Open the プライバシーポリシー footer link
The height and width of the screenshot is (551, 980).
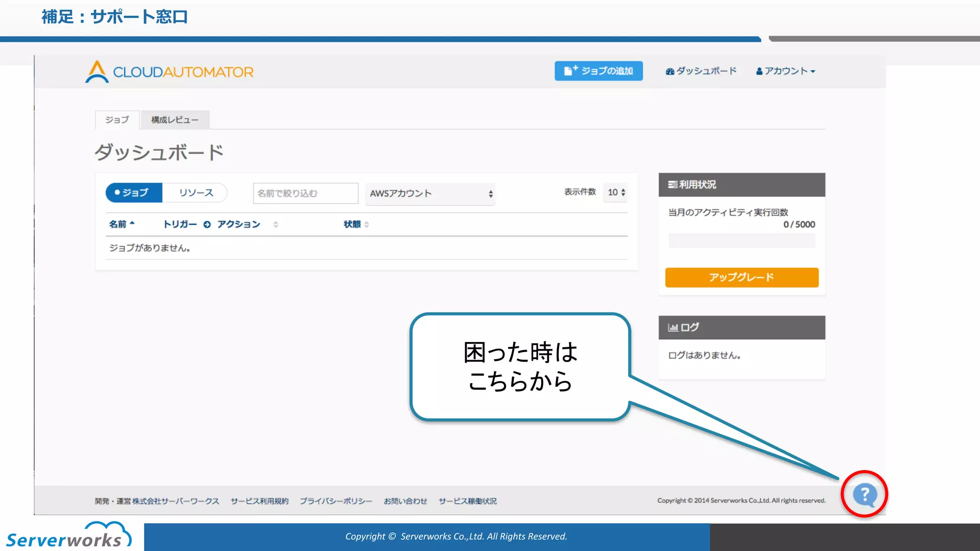[x=336, y=501]
